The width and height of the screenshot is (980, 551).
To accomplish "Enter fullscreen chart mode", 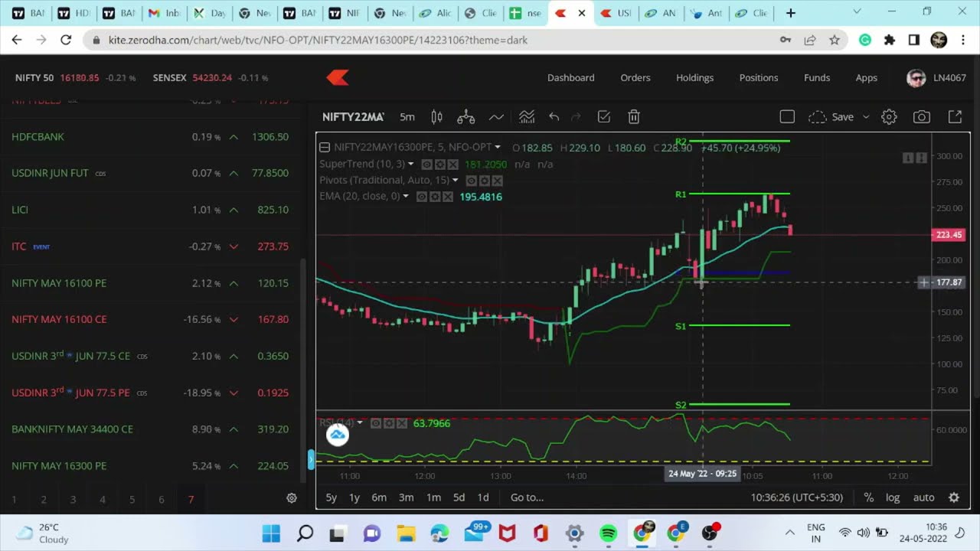I will (787, 117).
